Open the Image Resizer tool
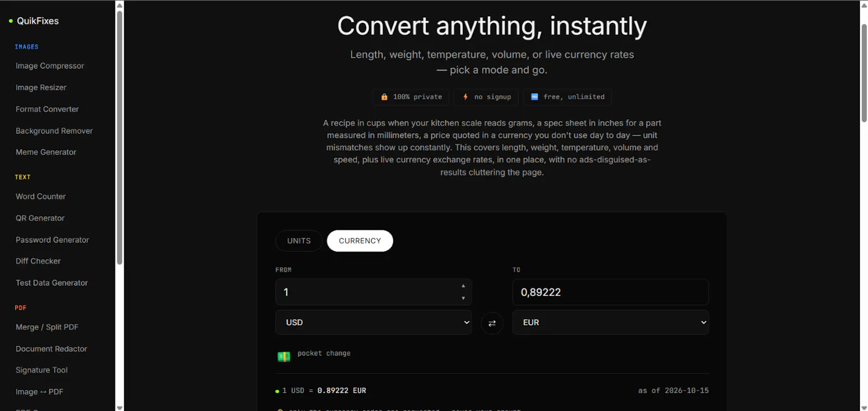 click(x=41, y=87)
